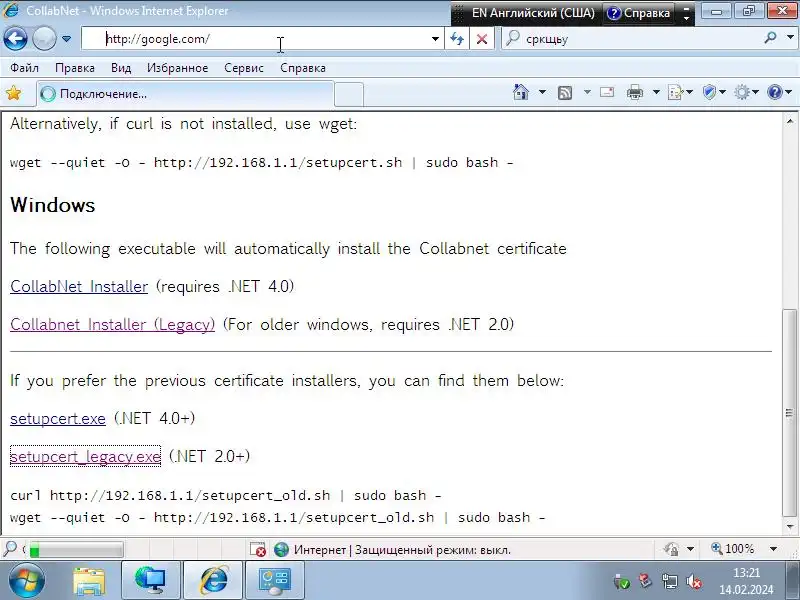Open the Collabnet Installer (Legacy) link

[x=112, y=324]
